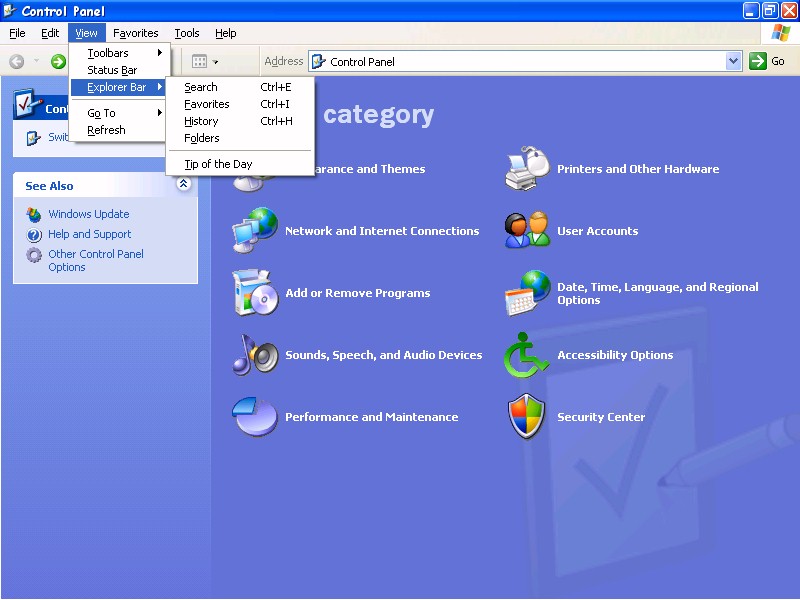Viewport: 800px width, 600px height.
Task: Click the Network and Internet Connections icon
Action: [255, 231]
